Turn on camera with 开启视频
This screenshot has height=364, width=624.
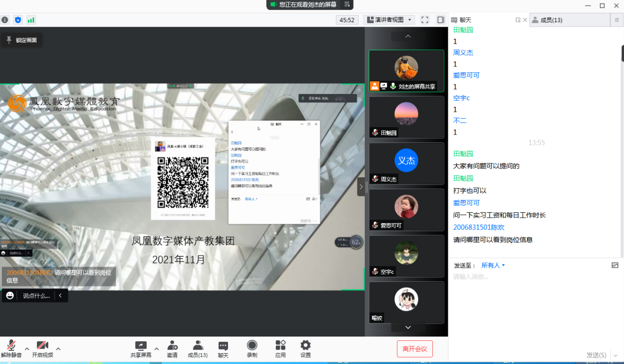point(42,348)
